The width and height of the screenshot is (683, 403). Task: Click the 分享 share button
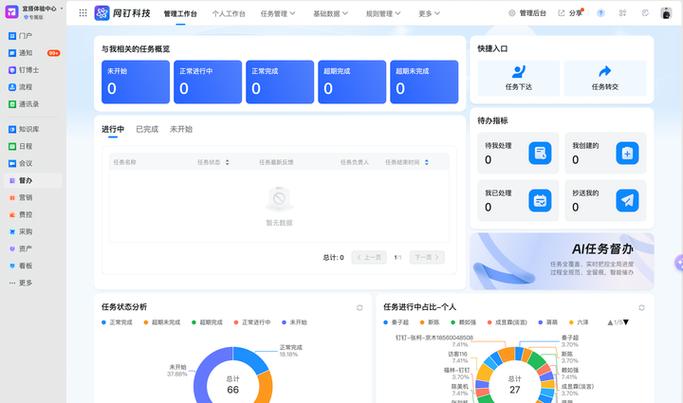(x=571, y=13)
